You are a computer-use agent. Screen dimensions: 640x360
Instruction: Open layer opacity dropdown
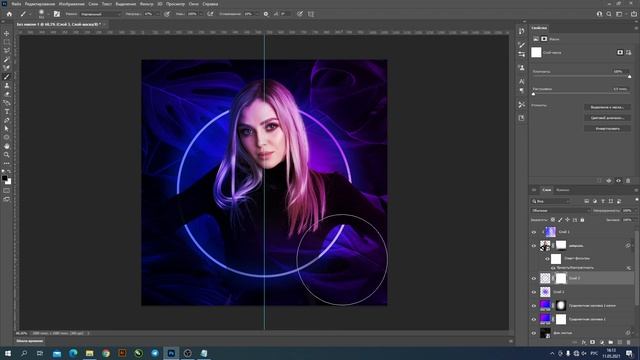[635, 211]
